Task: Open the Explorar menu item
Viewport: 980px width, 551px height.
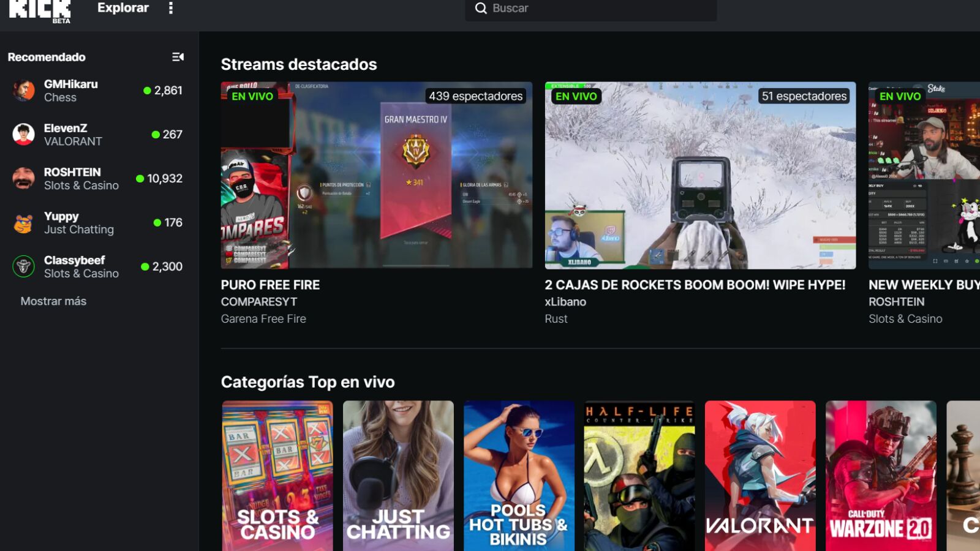Action: click(123, 8)
